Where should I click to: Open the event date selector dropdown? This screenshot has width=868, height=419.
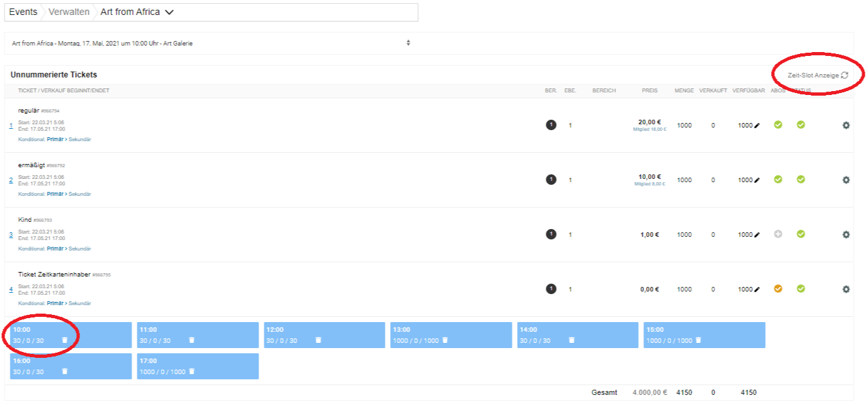[x=408, y=43]
